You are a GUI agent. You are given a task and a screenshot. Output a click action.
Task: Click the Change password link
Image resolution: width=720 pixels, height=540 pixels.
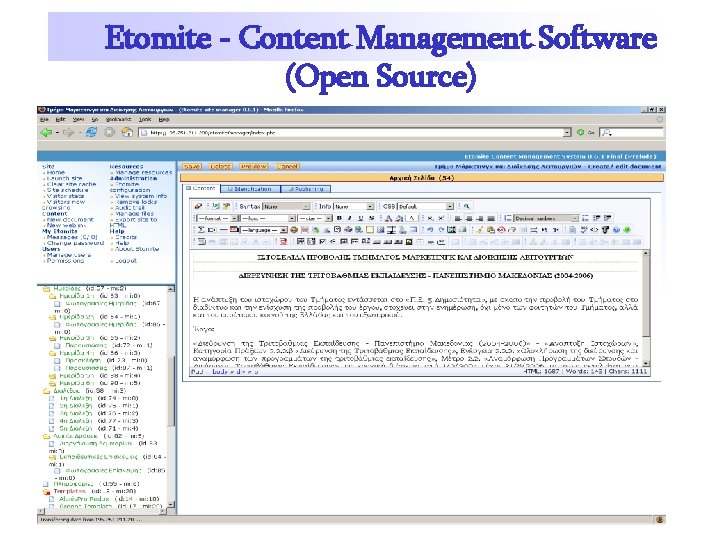click(x=75, y=243)
